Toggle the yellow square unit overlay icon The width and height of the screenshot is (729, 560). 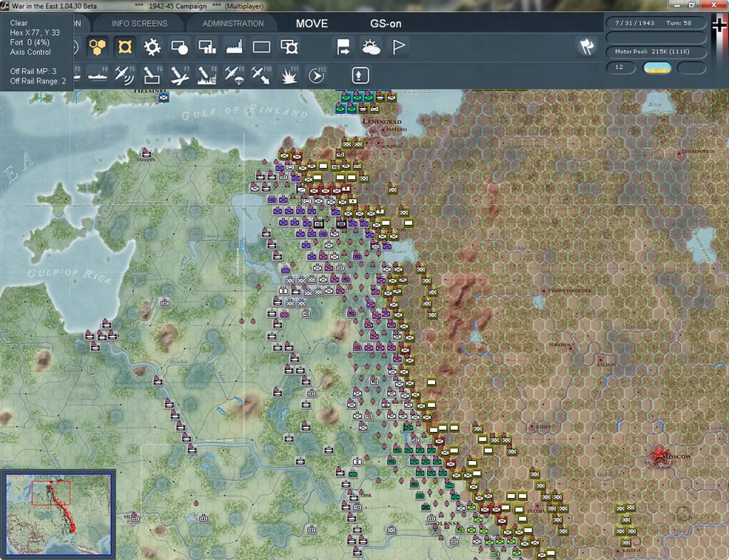pyautogui.click(x=125, y=47)
